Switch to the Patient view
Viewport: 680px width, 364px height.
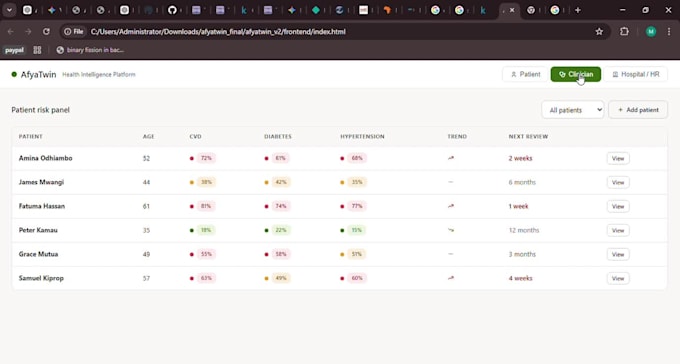[525, 75]
